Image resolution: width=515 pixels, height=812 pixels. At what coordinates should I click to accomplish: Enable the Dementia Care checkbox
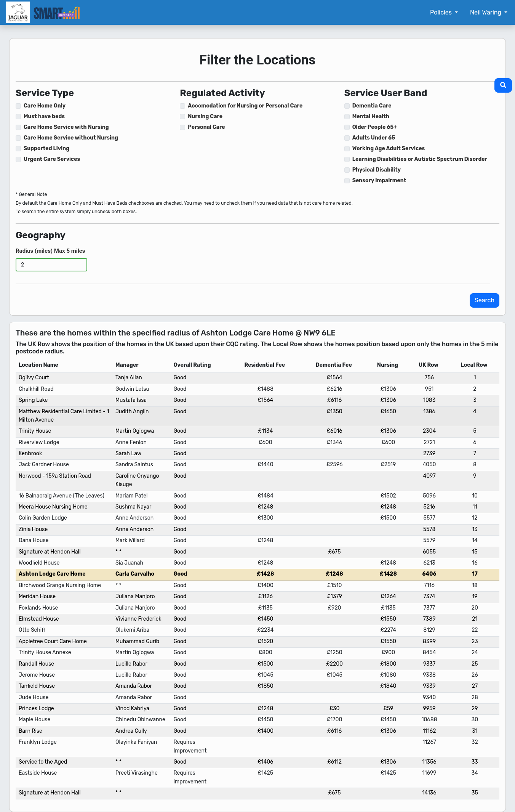pos(347,106)
